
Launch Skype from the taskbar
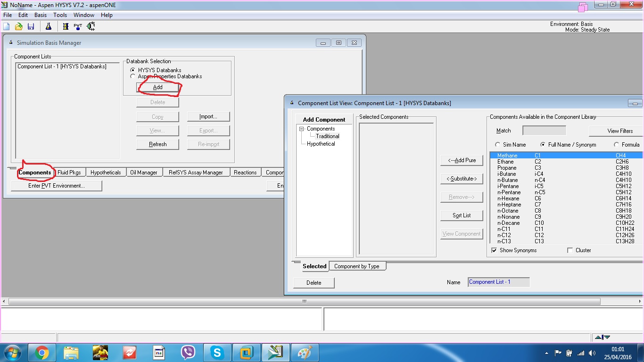217,352
